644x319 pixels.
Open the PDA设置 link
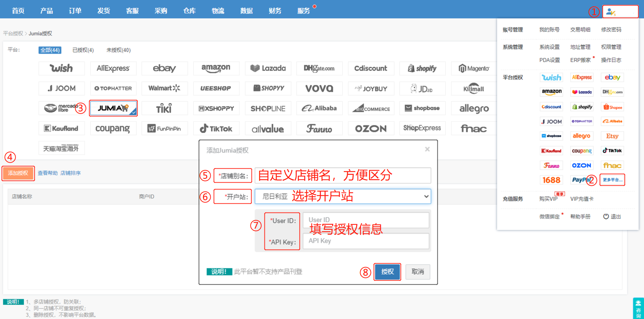549,60
